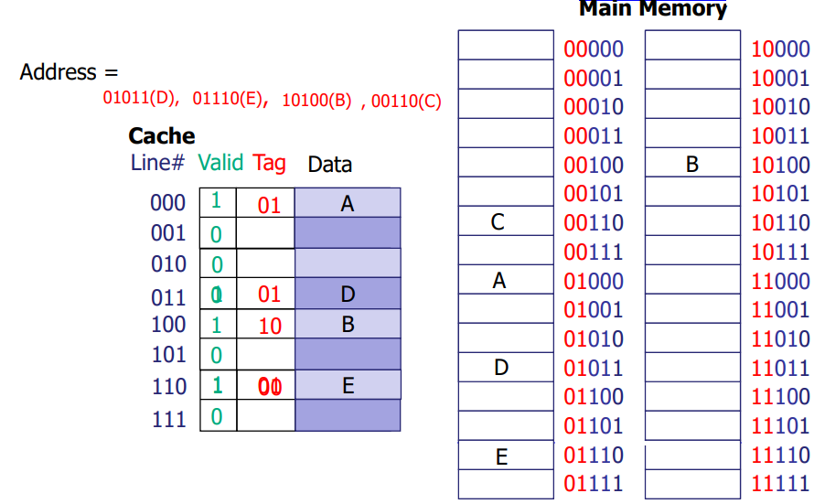The image size is (825, 504).
Task: Click memory address label 01000
Action: [x=594, y=281]
